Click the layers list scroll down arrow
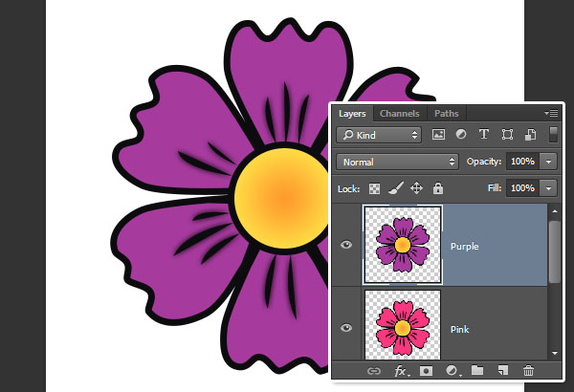This screenshot has height=392, width=574. tap(555, 354)
